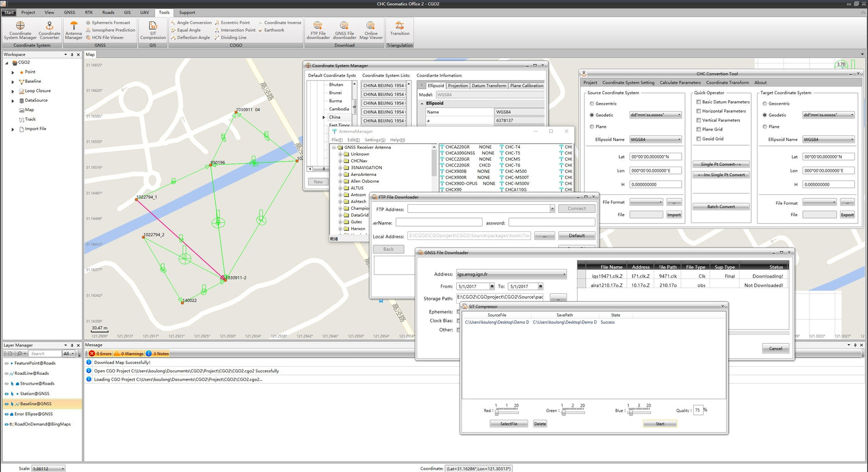Start the SIT Compression tool

click(152, 30)
